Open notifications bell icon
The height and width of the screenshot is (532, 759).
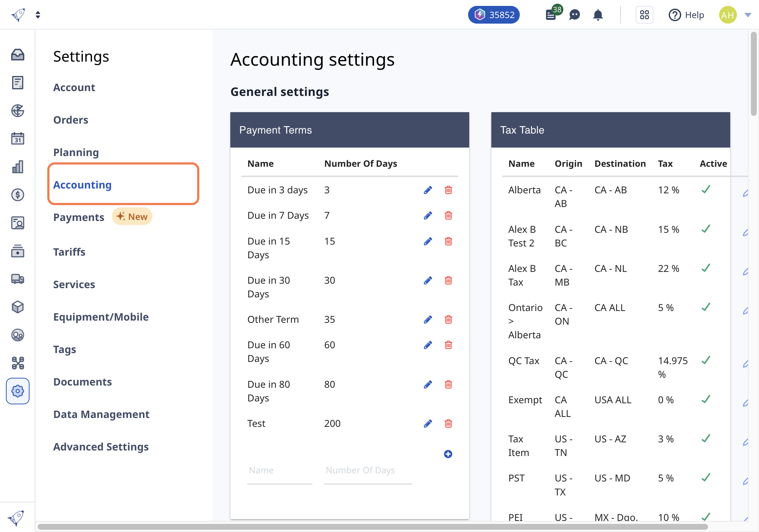598,15
